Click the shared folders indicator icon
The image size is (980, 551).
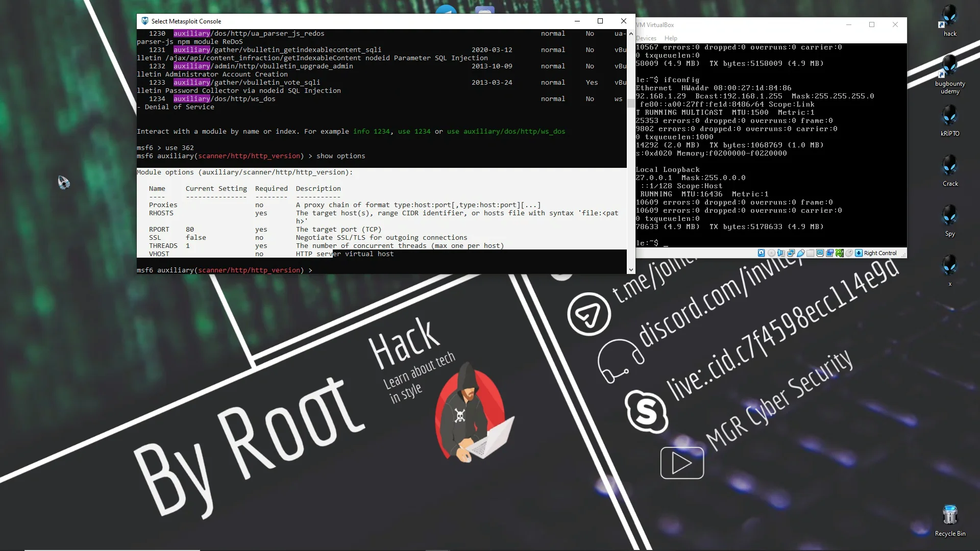point(811,253)
